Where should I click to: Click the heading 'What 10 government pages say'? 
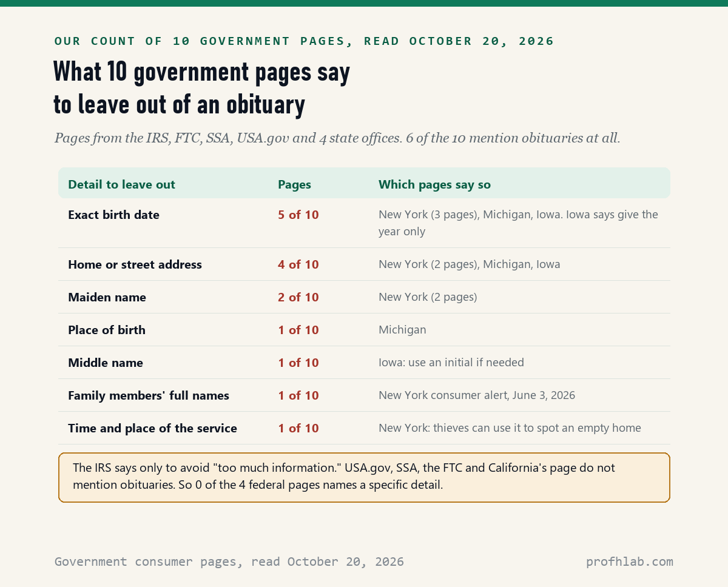(x=202, y=72)
